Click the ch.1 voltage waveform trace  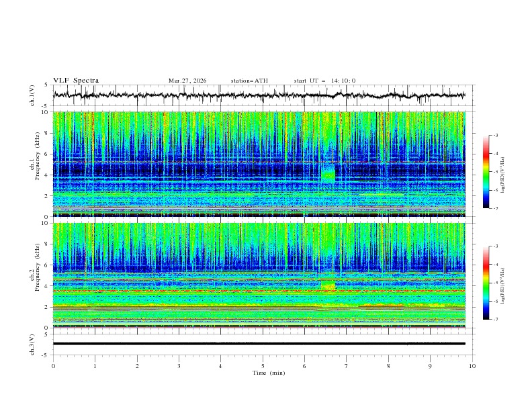click(259, 95)
